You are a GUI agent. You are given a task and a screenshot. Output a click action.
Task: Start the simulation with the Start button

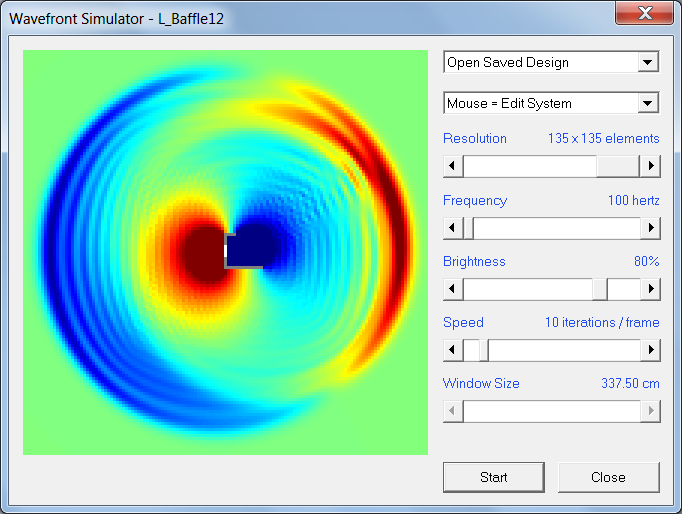click(494, 477)
